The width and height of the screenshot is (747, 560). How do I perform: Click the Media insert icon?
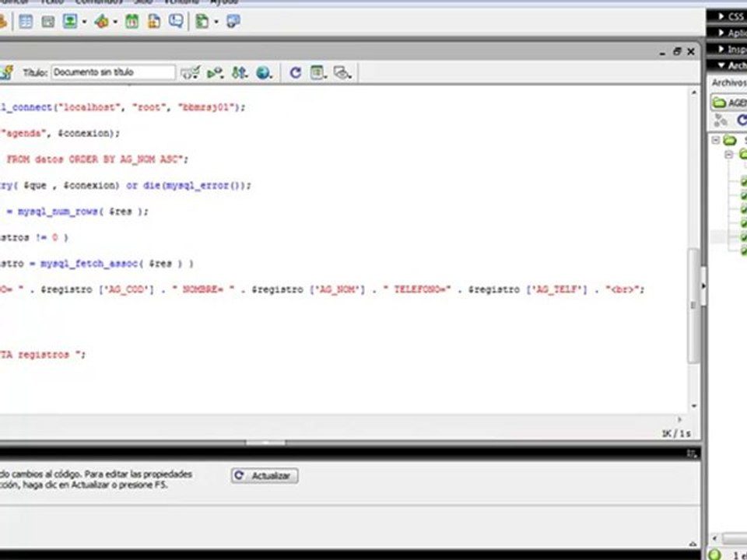pos(101,22)
